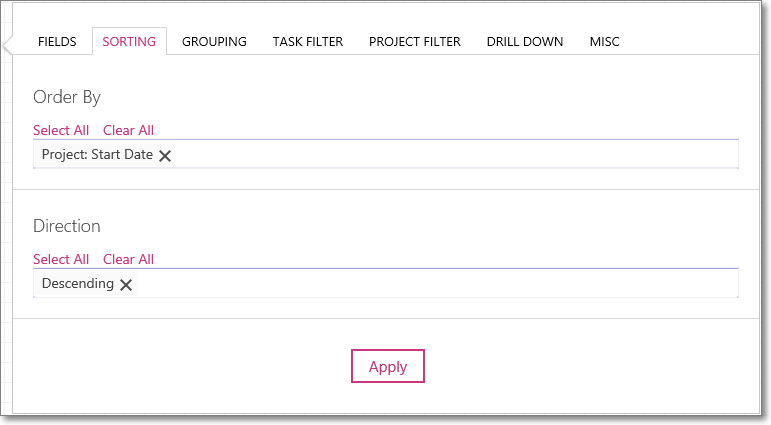Select the active SORTING tab
Viewport: 771px width, 425px height.
129,42
